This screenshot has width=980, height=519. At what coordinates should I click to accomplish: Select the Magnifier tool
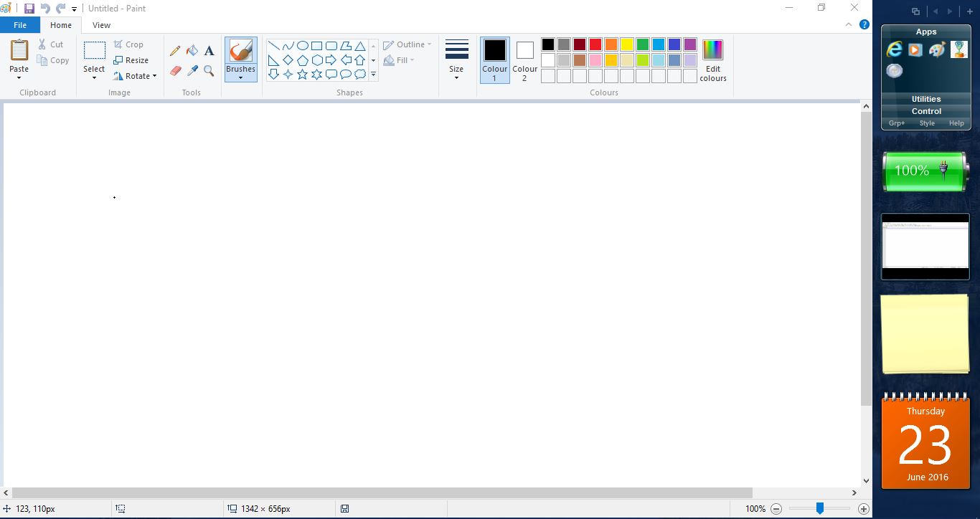pyautogui.click(x=209, y=71)
